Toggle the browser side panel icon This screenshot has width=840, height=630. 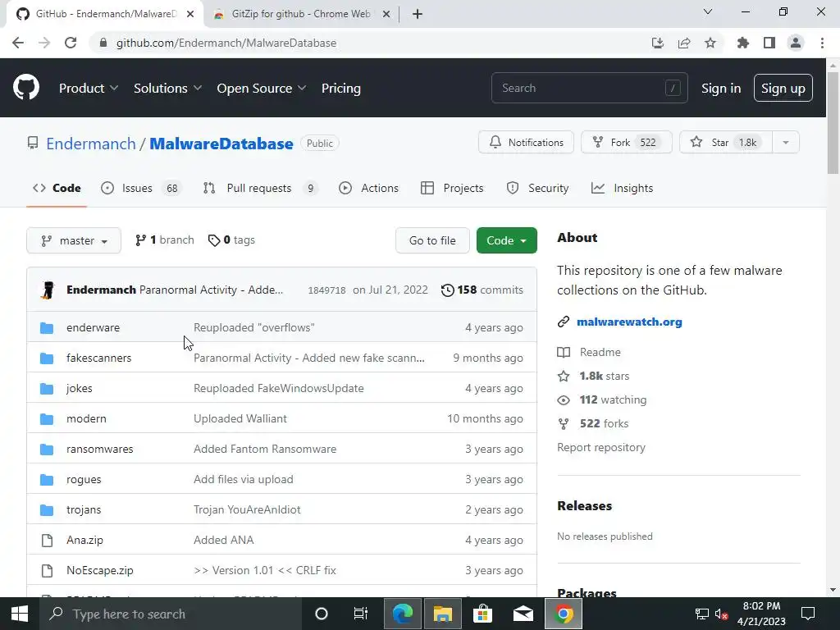[769, 43]
